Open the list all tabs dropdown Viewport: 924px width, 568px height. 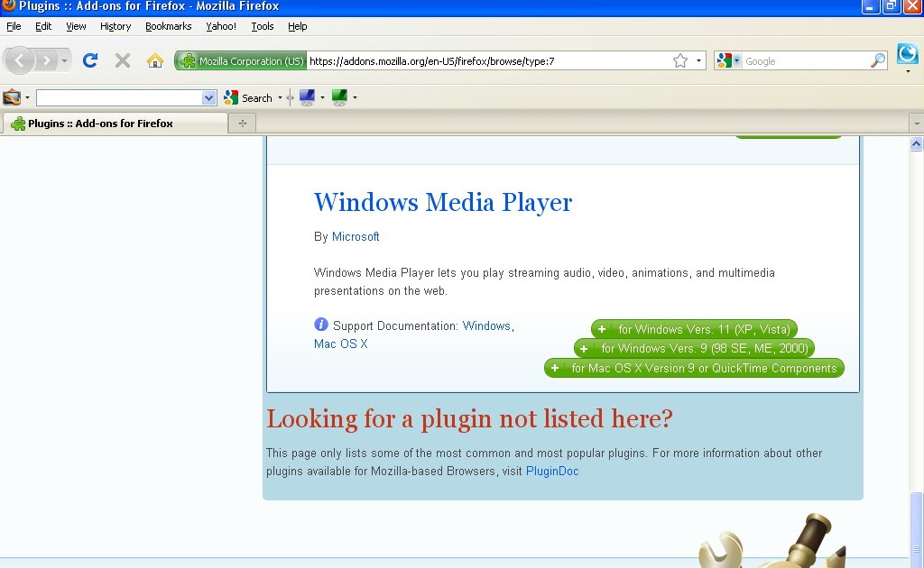(x=917, y=124)
